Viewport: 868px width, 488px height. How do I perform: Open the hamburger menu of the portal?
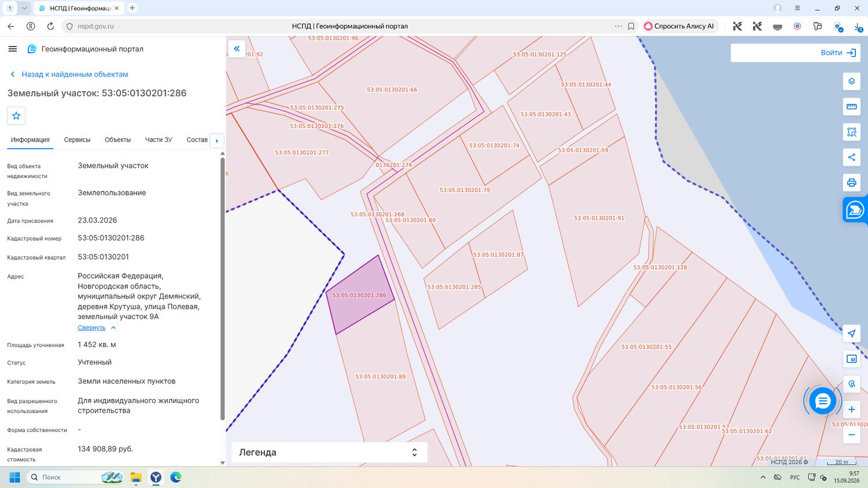(13, 49)
